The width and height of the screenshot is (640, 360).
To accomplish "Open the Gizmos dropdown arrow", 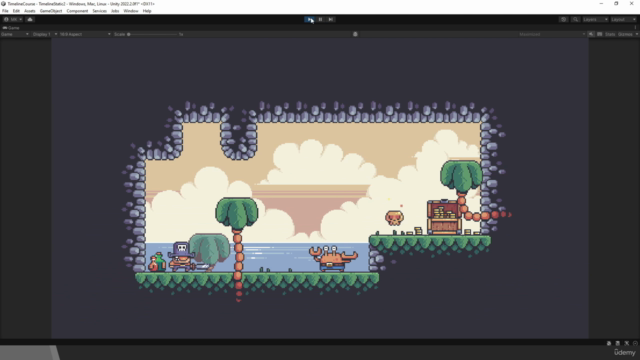I will (636, 34).
